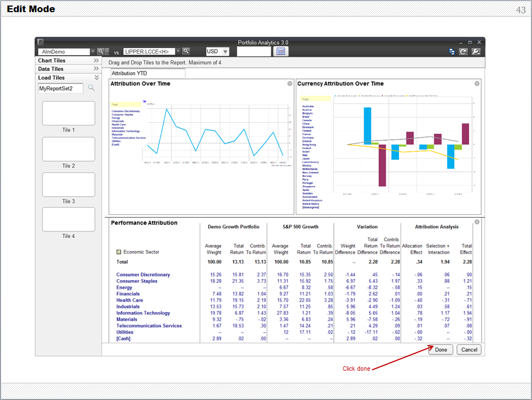The image size is (532, 400).
Task: Remove the Performance Attribution tile
Action: (x=477, y=222)
